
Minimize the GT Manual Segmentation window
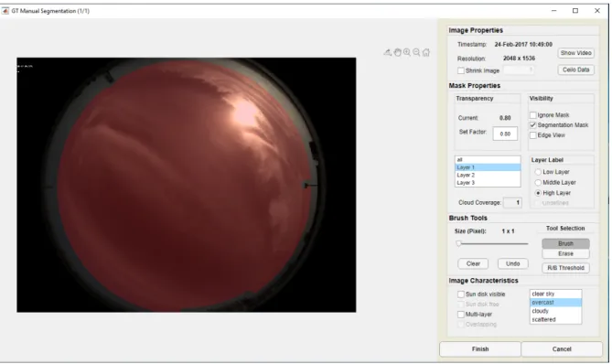(553, 11)
